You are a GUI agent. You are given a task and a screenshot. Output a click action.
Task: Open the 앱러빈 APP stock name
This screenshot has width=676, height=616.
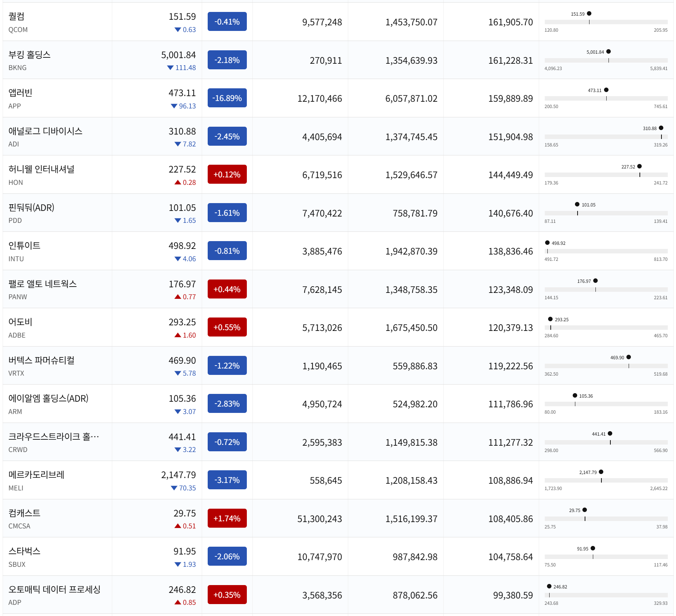(x=21, y=93)
